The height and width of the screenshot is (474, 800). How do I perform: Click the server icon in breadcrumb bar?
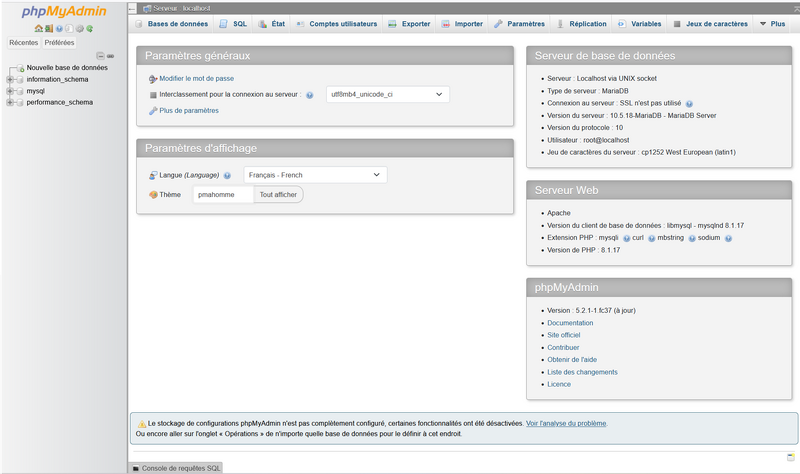tap(147, 9)
